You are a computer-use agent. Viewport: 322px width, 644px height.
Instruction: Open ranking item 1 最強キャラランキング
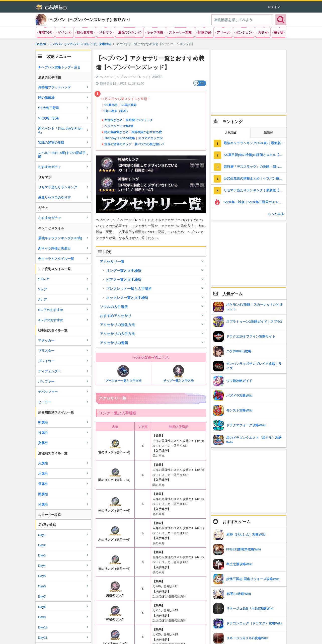(x=249, y=143)
